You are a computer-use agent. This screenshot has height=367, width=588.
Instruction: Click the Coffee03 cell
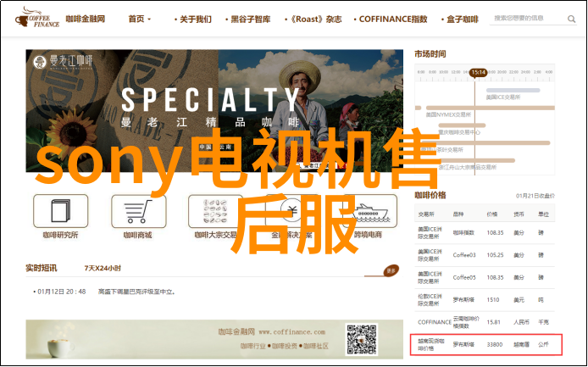(464, 255)
